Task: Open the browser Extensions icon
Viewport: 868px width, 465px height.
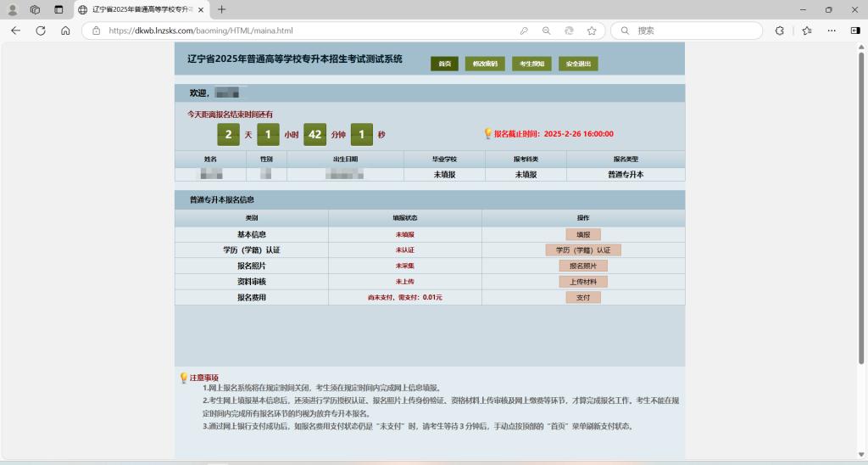Action: click(780, 31)
